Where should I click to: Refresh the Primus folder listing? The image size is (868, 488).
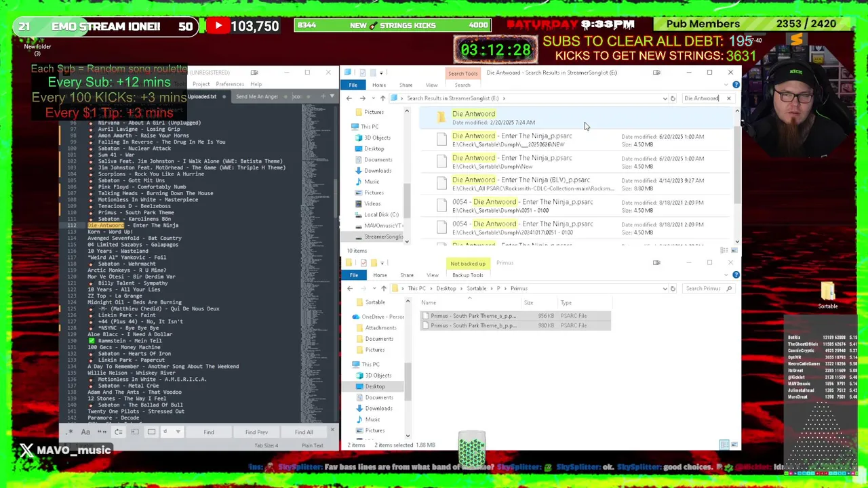coord(673,289)
